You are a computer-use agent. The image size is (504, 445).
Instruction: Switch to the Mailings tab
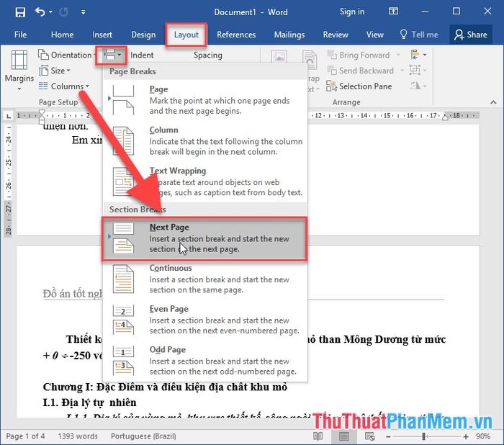[x=289, y=35]
